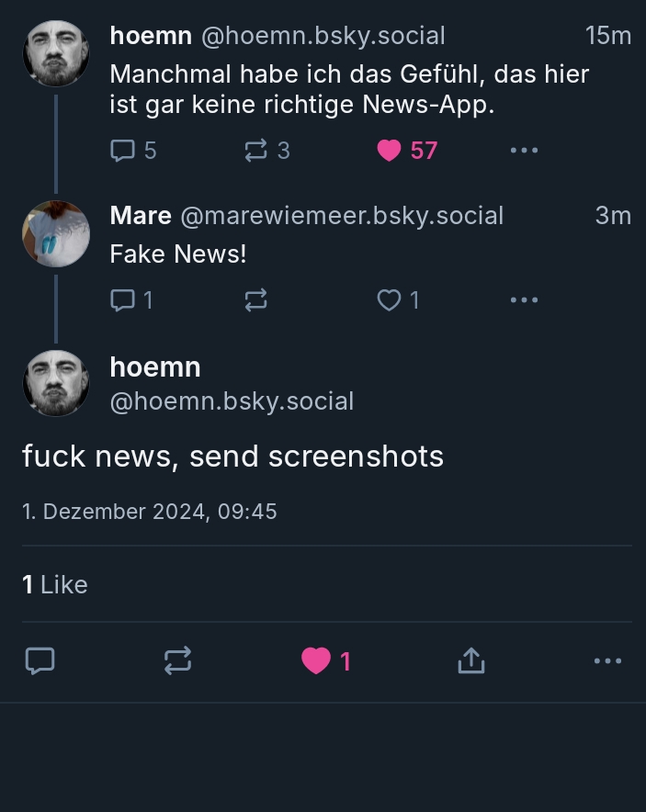Repost hoemn's News-App post

(256, 151)
